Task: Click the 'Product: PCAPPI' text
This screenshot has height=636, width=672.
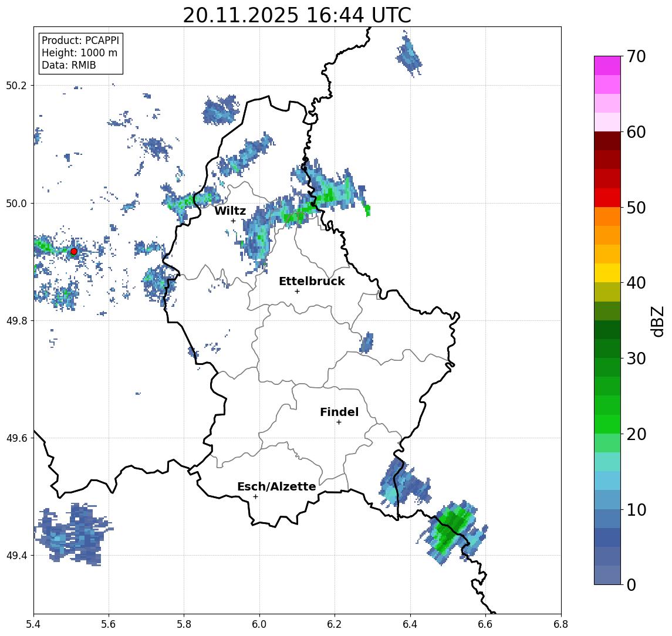Action: point(80,40)
